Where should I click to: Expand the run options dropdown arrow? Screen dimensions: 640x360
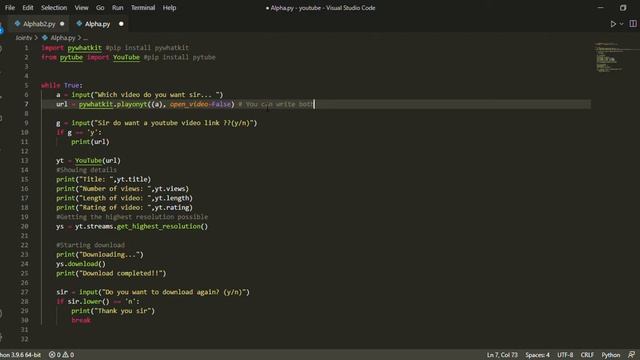[622, 24]
